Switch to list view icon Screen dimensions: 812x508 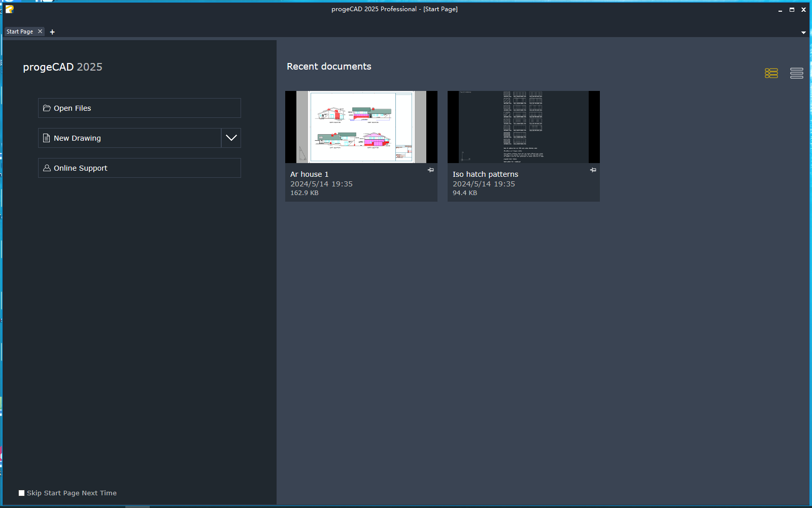coord(796,73)
